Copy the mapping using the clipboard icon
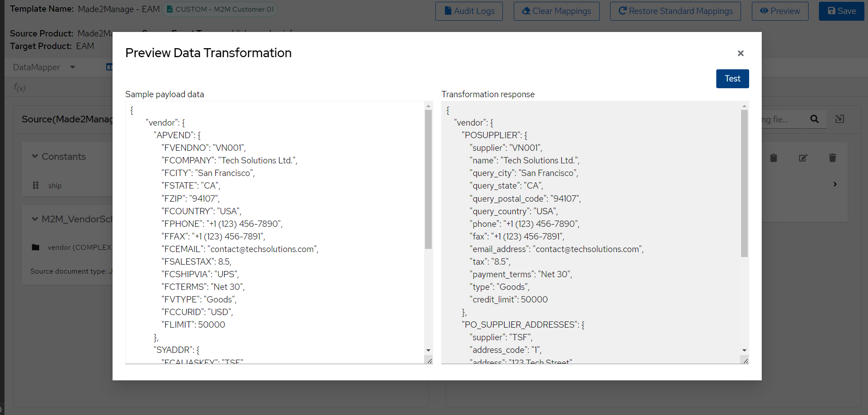Screen dimensions: 868x415 click(773, 158)
